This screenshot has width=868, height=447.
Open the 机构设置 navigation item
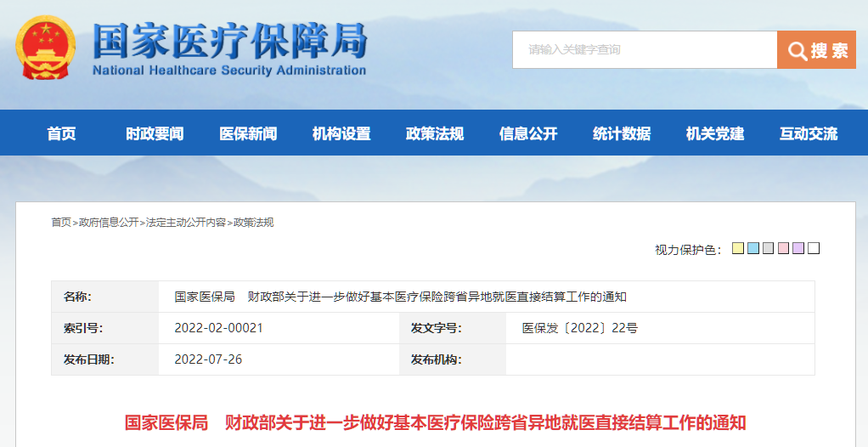tap(341, 133)
